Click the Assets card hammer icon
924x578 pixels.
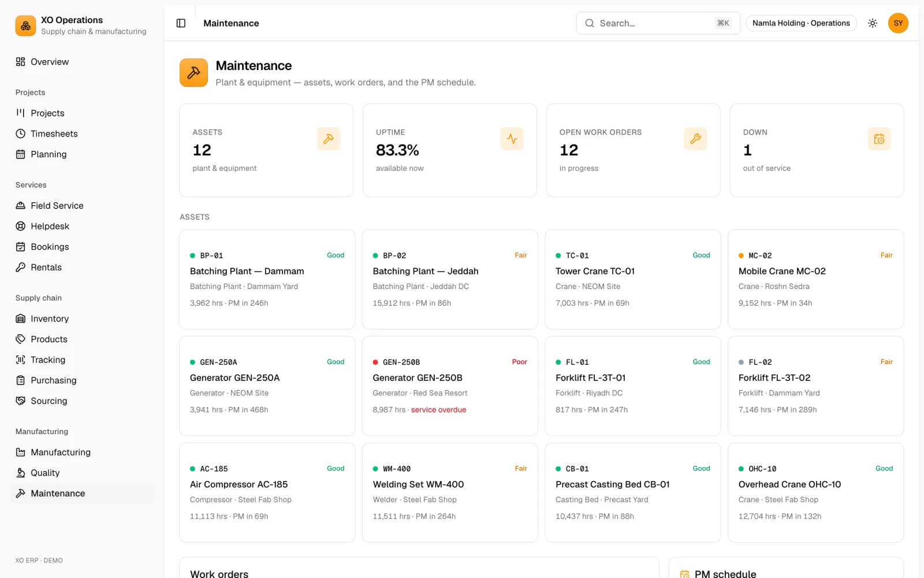click(329, 139)
